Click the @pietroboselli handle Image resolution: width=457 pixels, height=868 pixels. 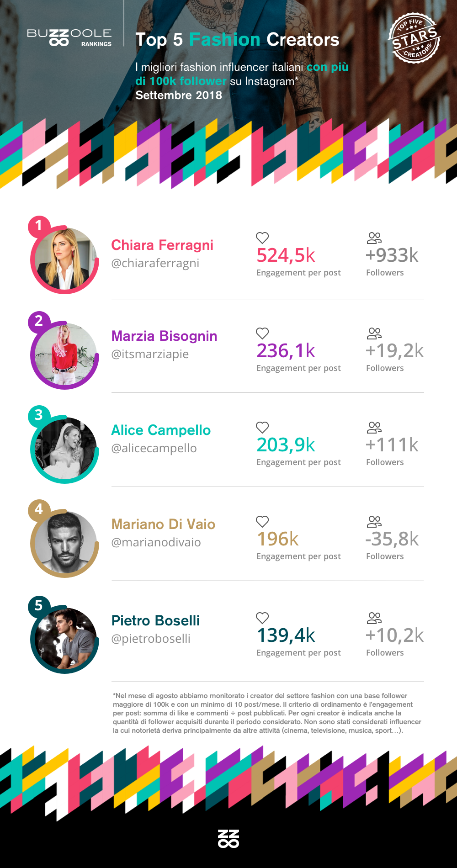[151, 639]
